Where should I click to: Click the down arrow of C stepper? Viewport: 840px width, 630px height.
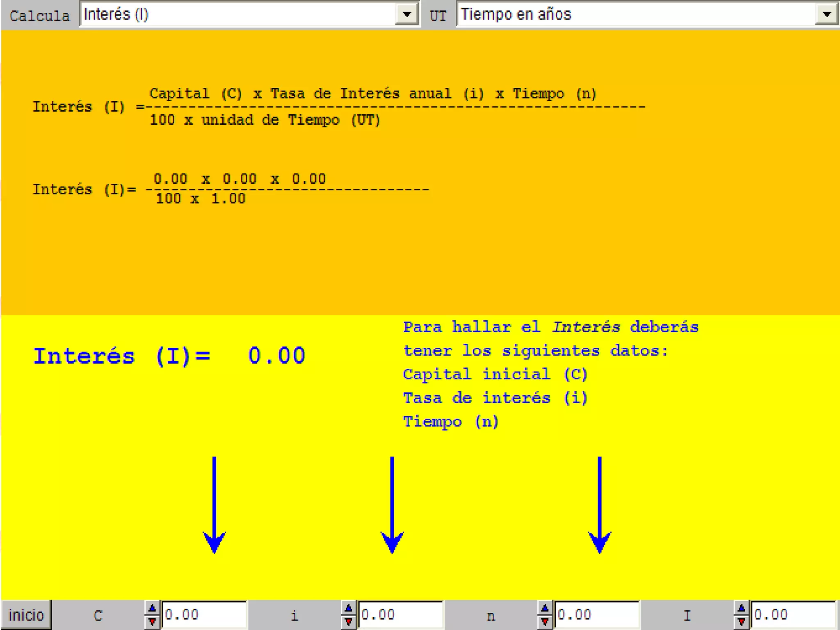pyautogui.click(x=152, y=622)
